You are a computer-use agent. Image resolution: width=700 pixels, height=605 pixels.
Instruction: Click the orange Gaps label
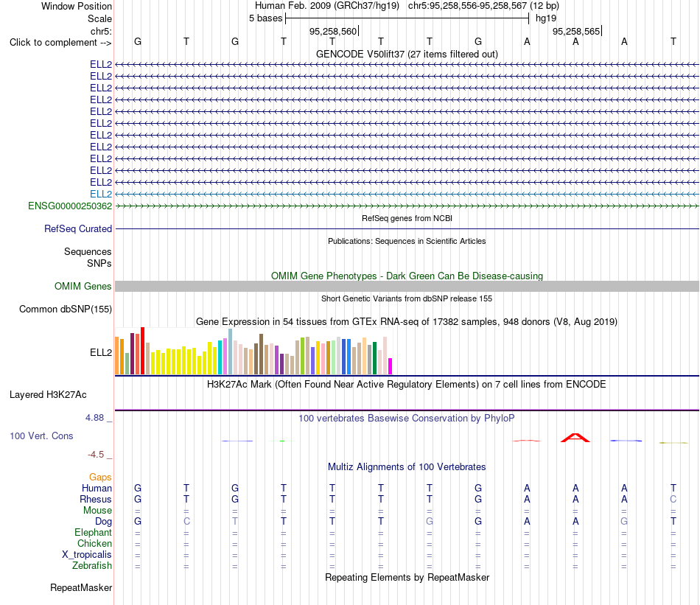pyautogui.click(x=100, y=478)
